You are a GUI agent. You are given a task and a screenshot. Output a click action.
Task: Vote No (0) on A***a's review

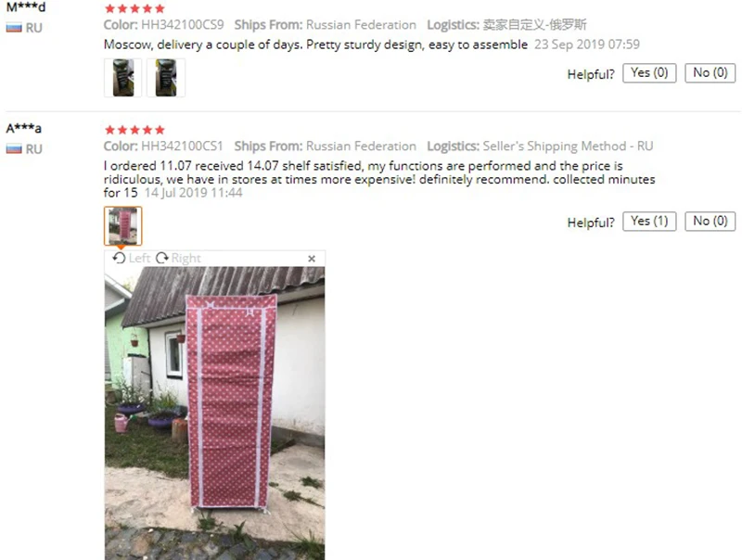coord(710,222)
